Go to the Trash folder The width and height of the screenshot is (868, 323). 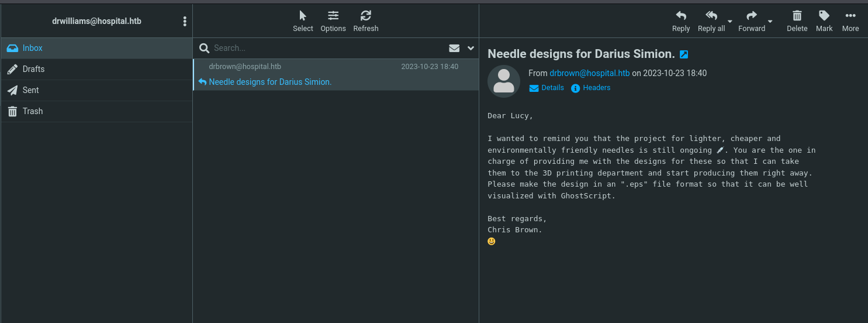(x=33, y=111)
